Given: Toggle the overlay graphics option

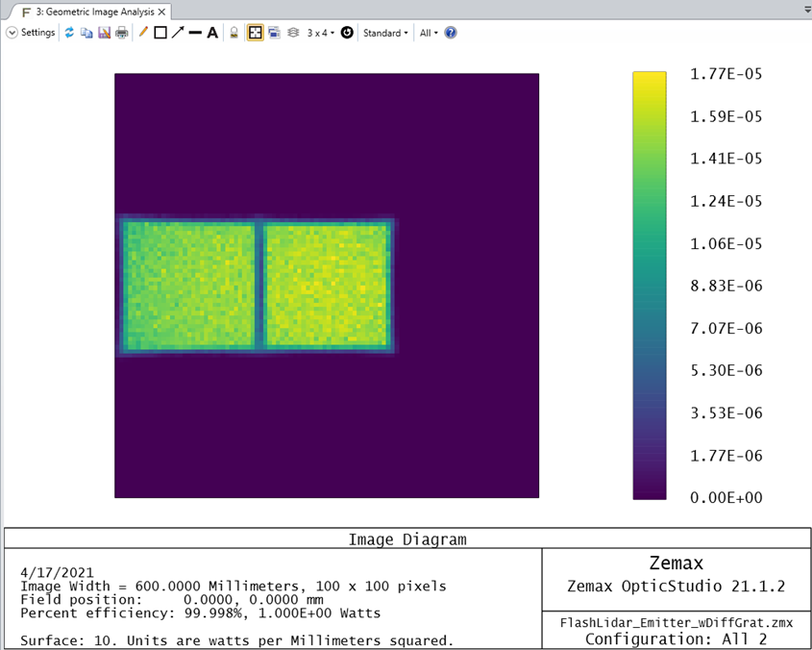Looking at the screenshot, I should point(272,32).
